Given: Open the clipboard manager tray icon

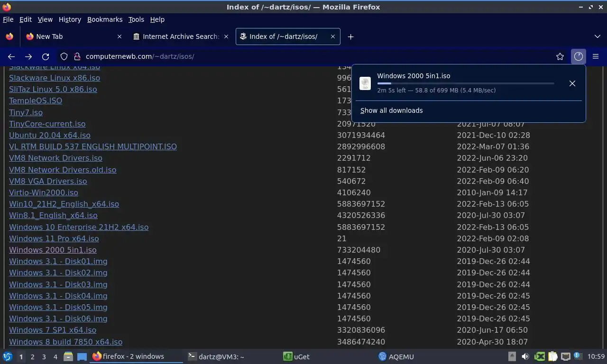Looking at the screenshot, I should [x=553, y=356].
